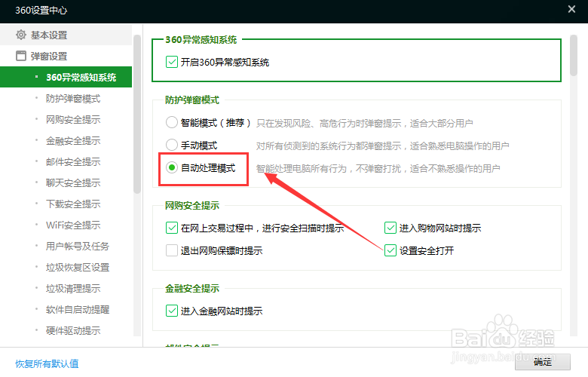Click 网购安全提示 section heading
This screenshot has height=377, width=588.
coord(192,206)
